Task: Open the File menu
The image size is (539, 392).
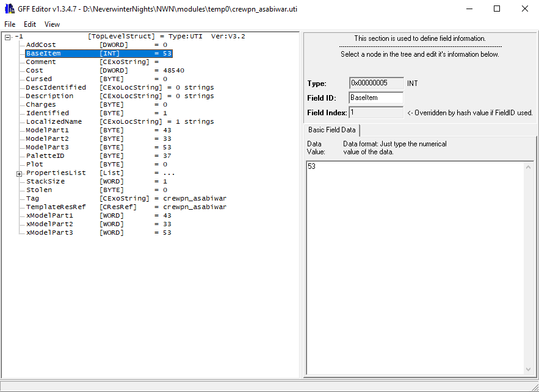Action: tap(10, 24)
